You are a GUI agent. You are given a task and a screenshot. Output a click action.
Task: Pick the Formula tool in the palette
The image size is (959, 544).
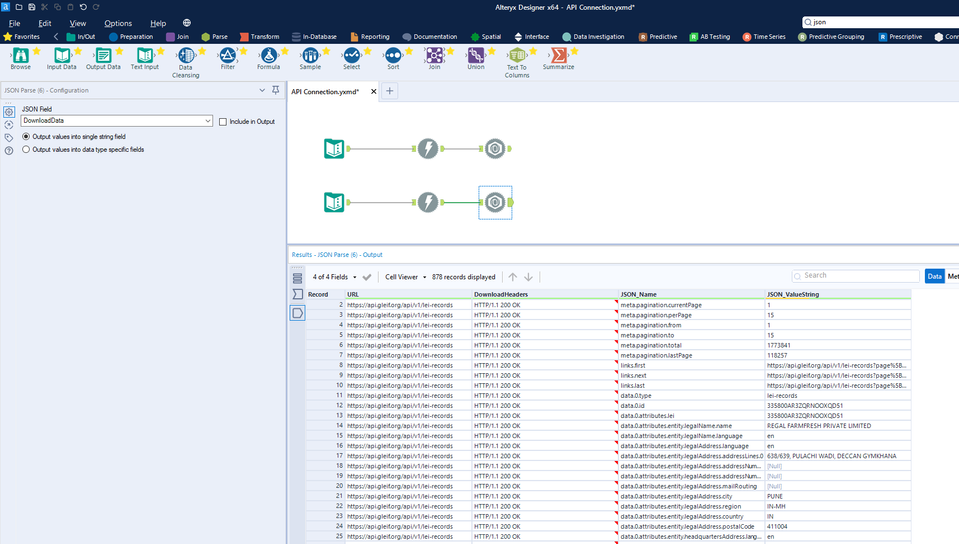point(268,56)
